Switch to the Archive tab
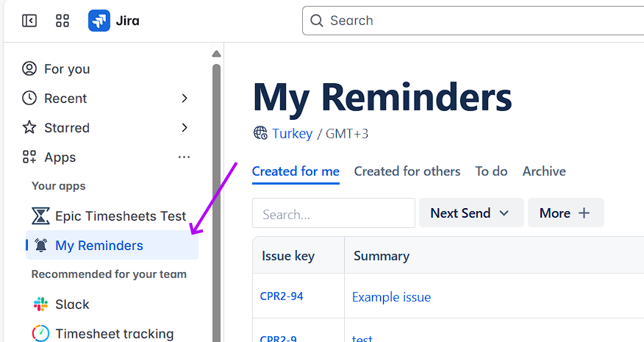644x342 pixels. pos(544,171)
